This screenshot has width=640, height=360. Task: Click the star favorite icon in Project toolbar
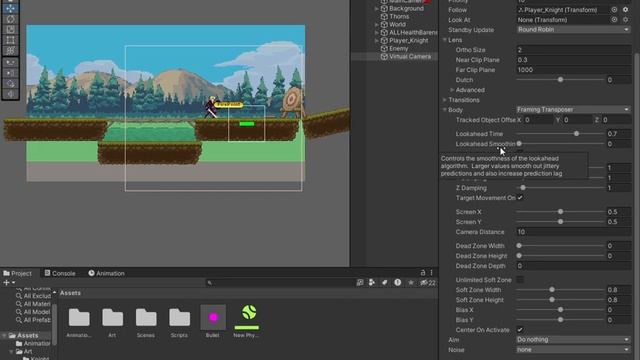click(x=411, y=282)
